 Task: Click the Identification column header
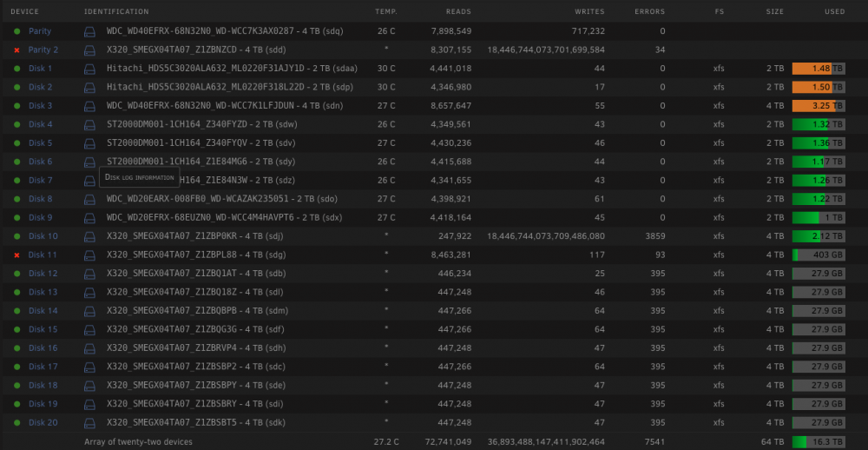(116, 11)
